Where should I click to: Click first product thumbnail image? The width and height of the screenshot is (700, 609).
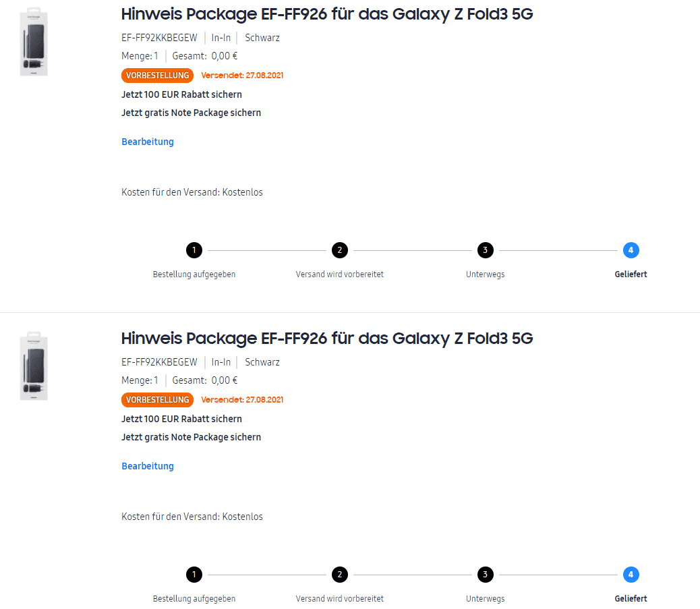coord(34,42)
